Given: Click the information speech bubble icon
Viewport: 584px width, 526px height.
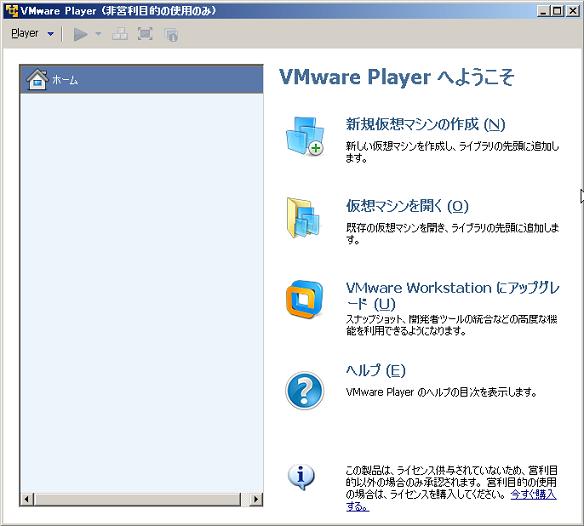Looking at the screenshot, I should [x=301, y=477].
